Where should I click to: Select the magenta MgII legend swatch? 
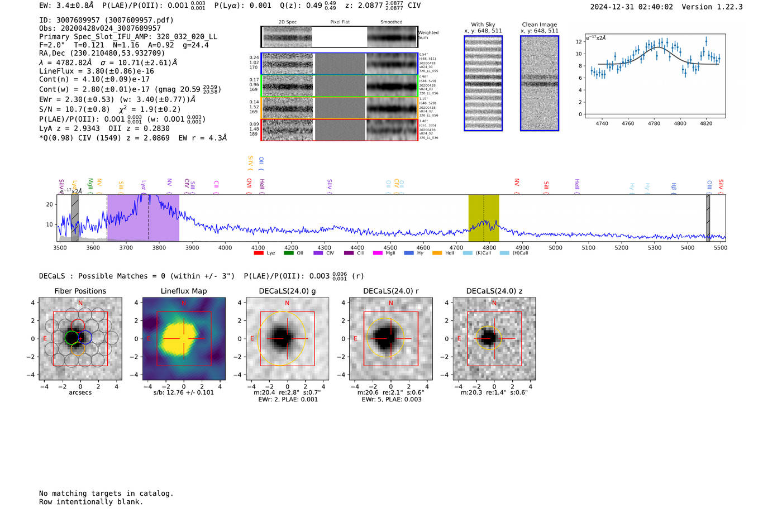click(x=378, y=253)
